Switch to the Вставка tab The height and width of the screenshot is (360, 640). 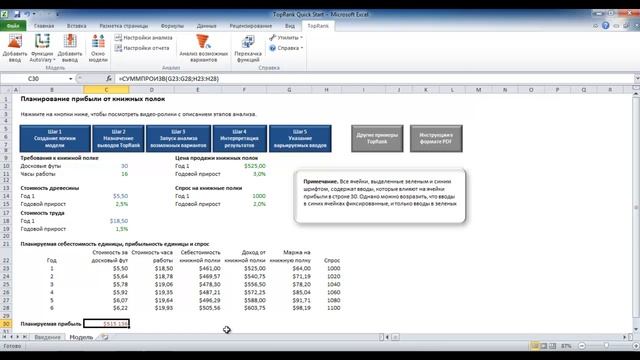76,26
